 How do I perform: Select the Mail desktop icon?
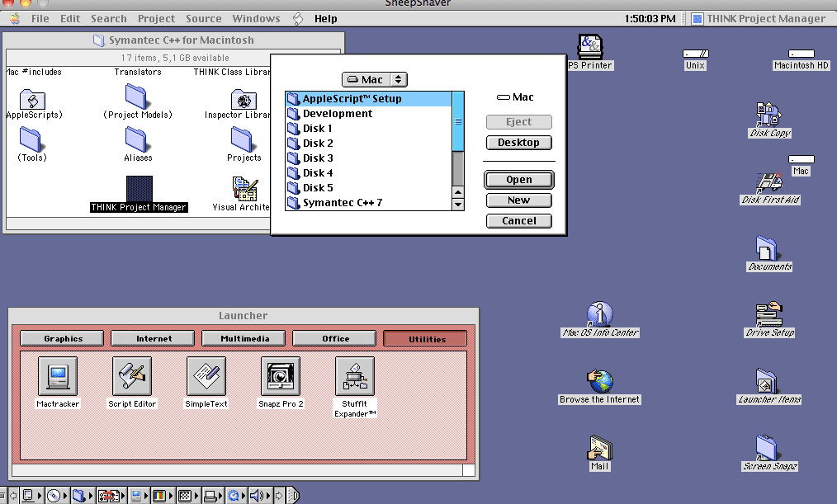tap(599, 447)
